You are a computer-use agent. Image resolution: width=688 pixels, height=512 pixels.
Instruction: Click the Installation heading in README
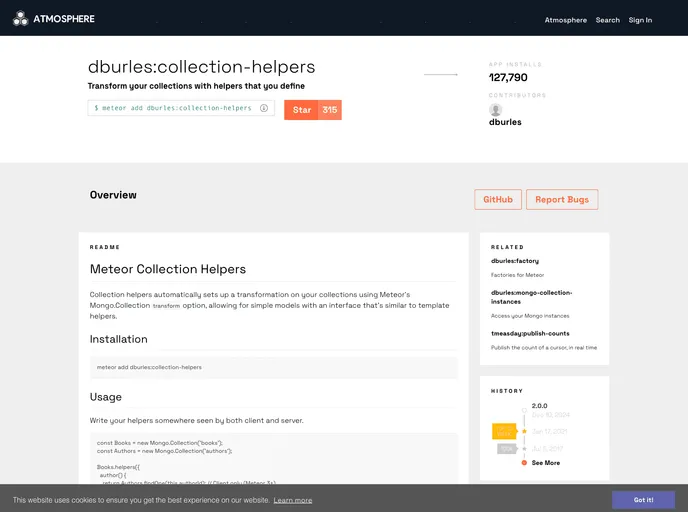[x=118, y=339]
